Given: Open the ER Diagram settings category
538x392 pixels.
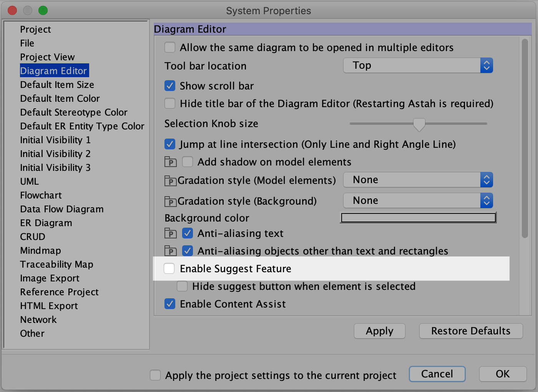Looking at the screenshot, I should coord(46,223).
